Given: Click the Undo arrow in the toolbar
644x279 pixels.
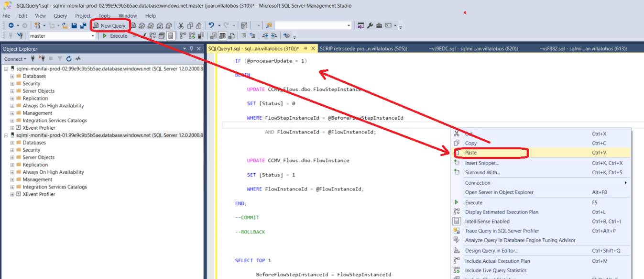Looking at the screenshot, I should pos(211,25).
